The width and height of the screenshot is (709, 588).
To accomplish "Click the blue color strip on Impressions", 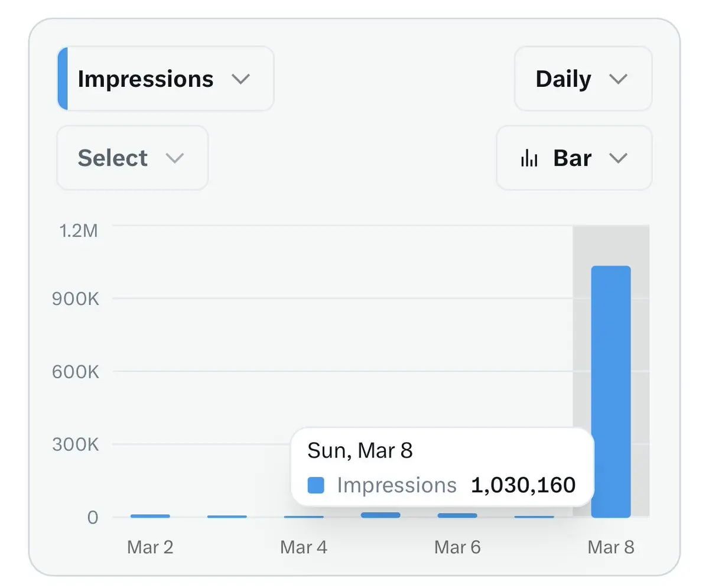I will tap(63, 79).
